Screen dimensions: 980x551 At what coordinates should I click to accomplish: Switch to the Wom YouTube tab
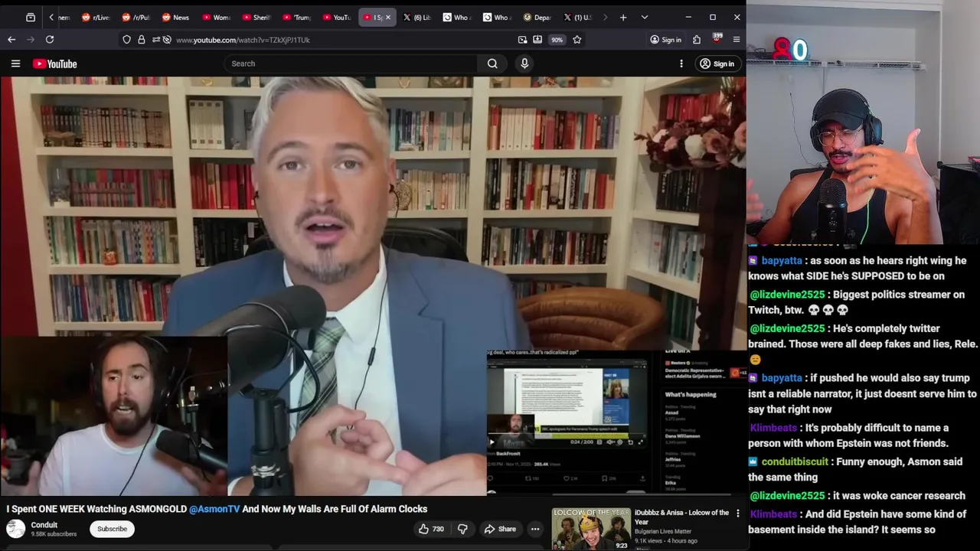point(216,17)
